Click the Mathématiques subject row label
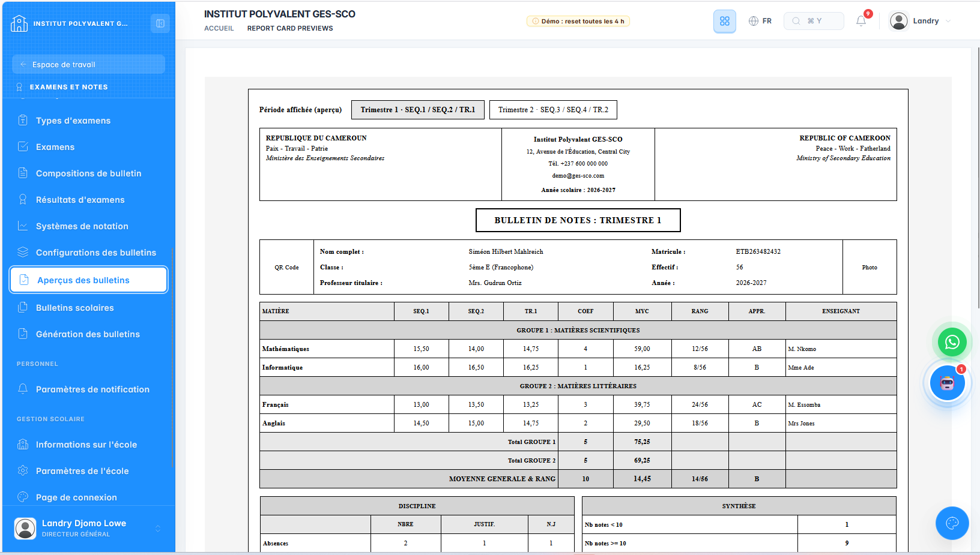Image resolution: width=980 pixels, height=555 pixels. [286, 349]
